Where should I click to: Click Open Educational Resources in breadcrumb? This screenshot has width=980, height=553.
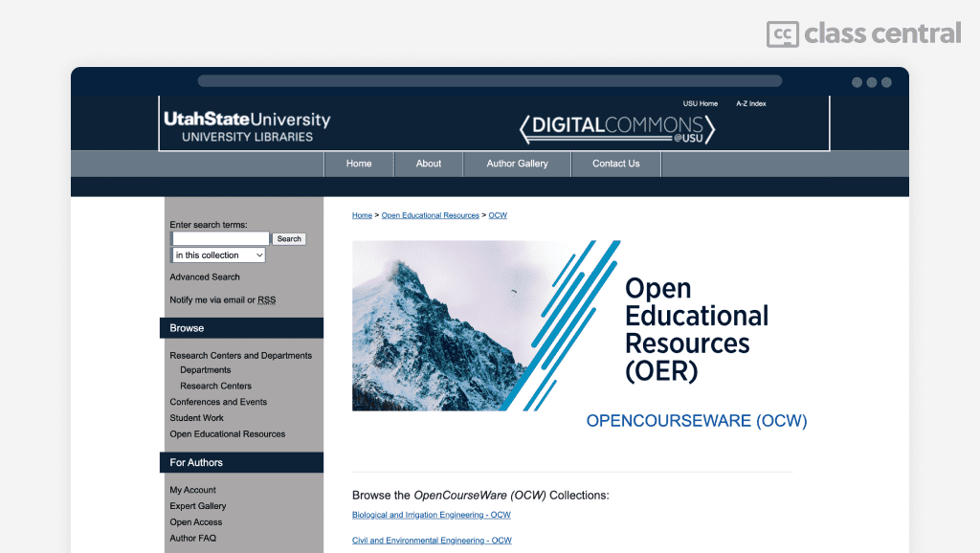point(430,215)
